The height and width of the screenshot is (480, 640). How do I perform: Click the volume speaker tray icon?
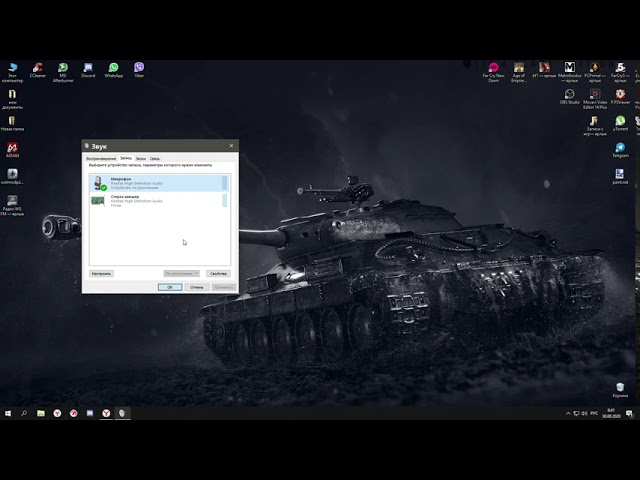[x=584, y=413]
